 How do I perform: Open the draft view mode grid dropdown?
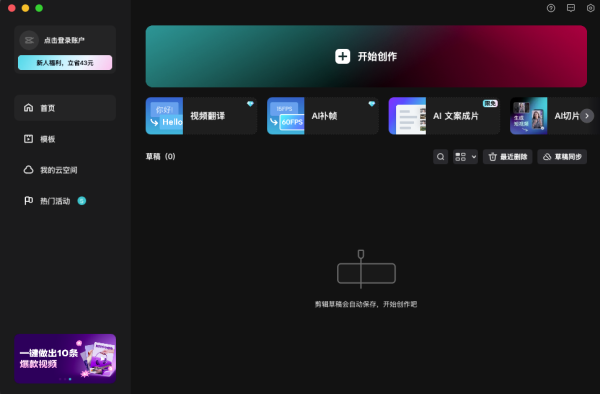(465, 157)
